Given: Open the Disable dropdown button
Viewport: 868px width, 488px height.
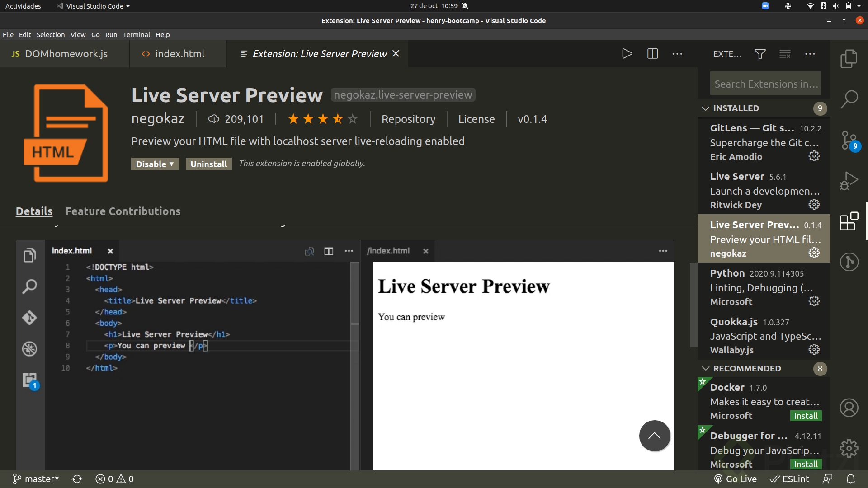Looking at the screenshot, I should [x=155, y=164].
